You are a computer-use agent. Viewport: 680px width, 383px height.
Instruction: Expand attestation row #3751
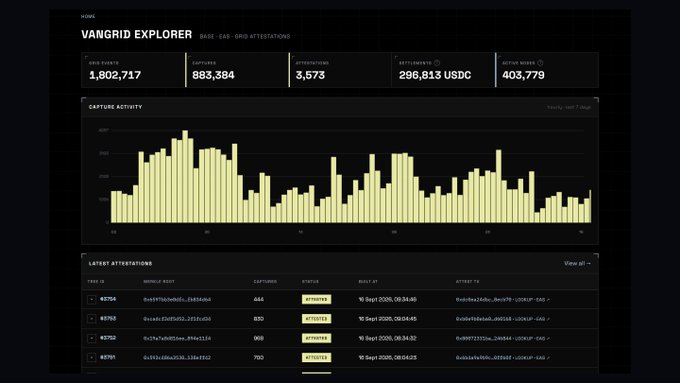coord(92,358)
